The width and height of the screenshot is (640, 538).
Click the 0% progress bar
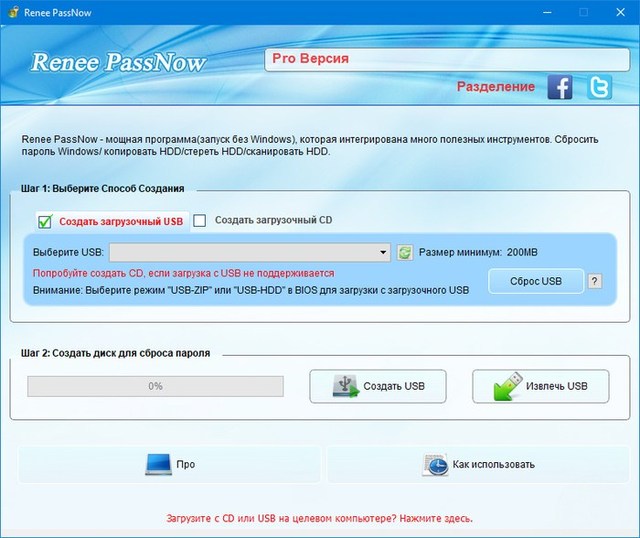(155, 386)
